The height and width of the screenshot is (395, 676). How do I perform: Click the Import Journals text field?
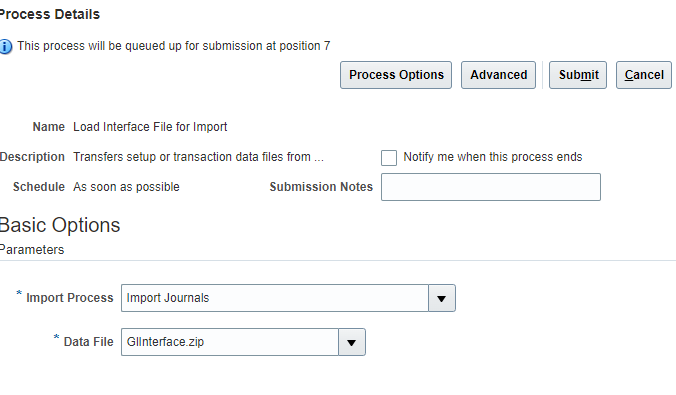pos(275,298)
